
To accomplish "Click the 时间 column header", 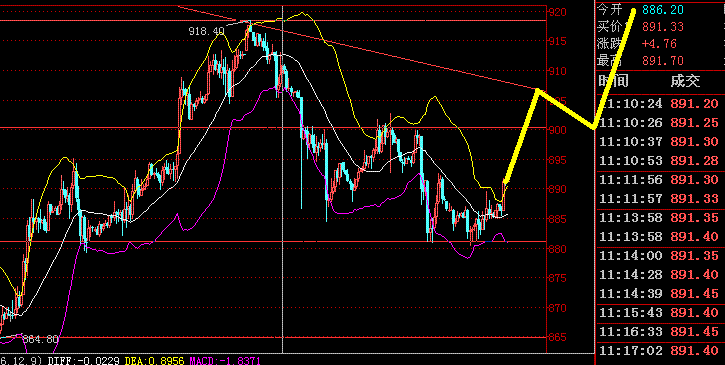I will (x=613, y=81).
